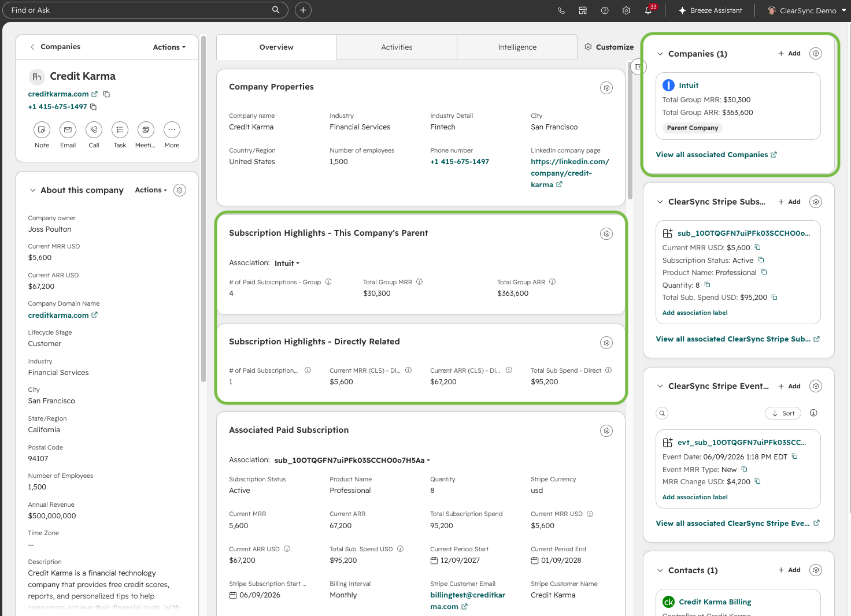This screenshot has width=851, height=616.
Task: Open More actions ellipsis icon
Action: (172, 130)
